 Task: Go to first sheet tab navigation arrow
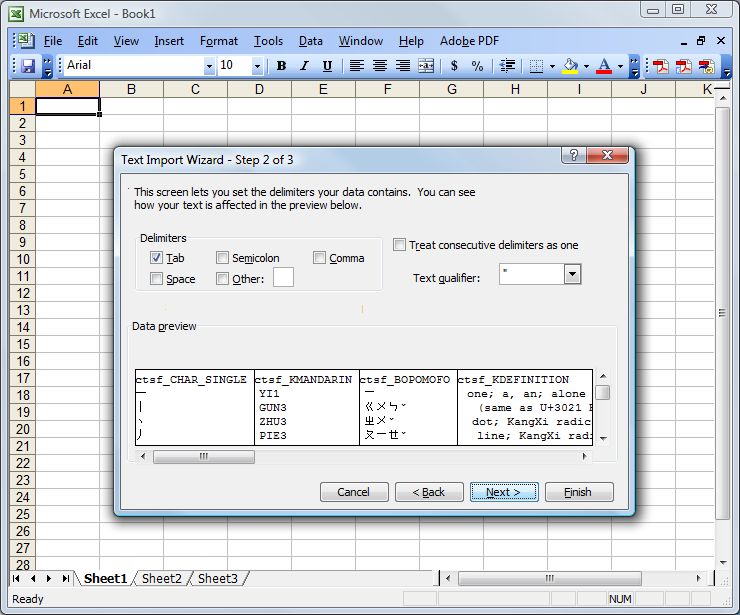click(x=17, y=578)
